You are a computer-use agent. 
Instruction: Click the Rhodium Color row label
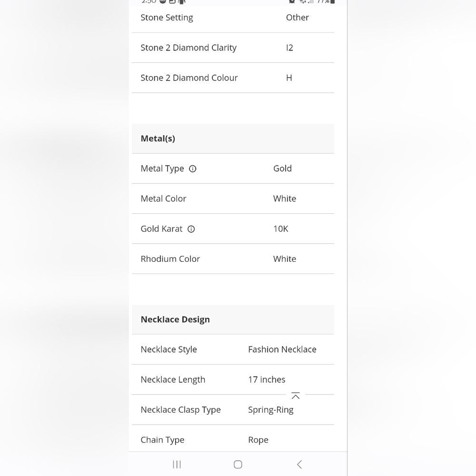coord(170,259)
